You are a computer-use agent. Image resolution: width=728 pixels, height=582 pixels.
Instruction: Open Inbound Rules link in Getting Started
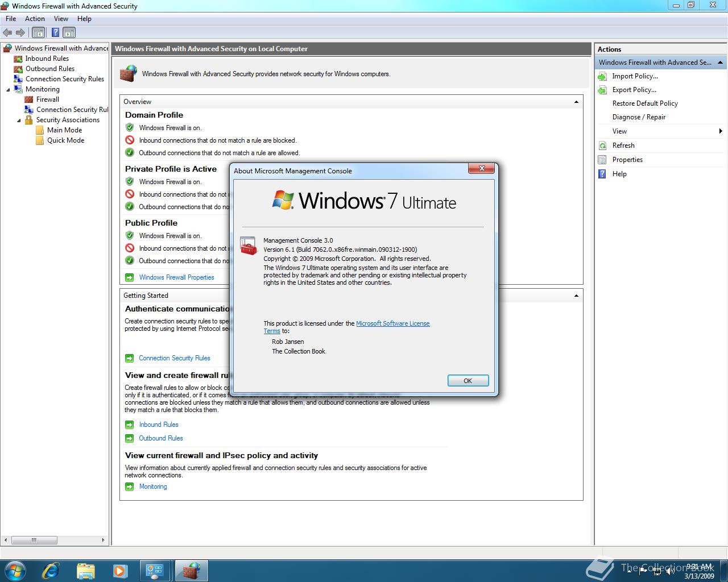(159, 425)
